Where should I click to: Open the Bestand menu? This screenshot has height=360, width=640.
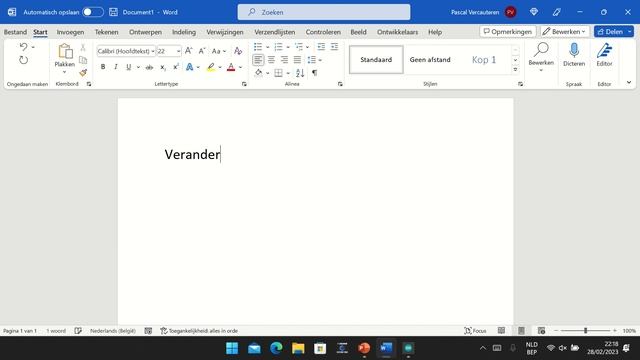15,32
